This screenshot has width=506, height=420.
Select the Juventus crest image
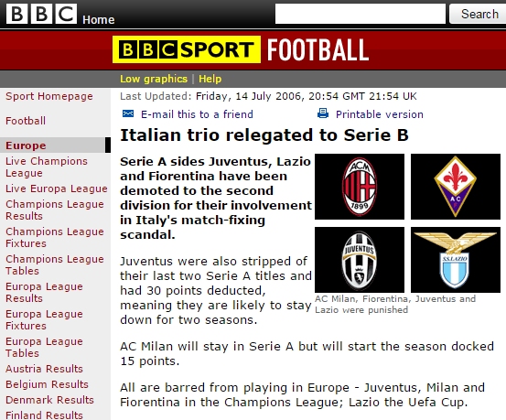(360, 260)
